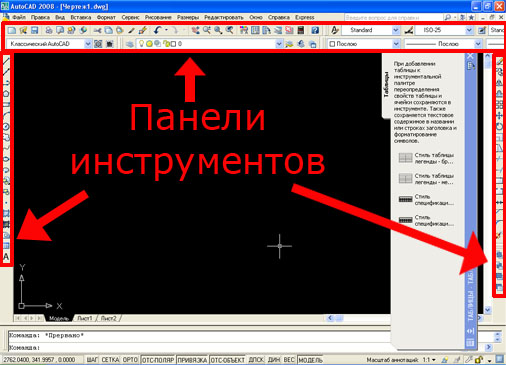Open the Классический AutoCAD workspace dropdown

[x=88, y=44]
